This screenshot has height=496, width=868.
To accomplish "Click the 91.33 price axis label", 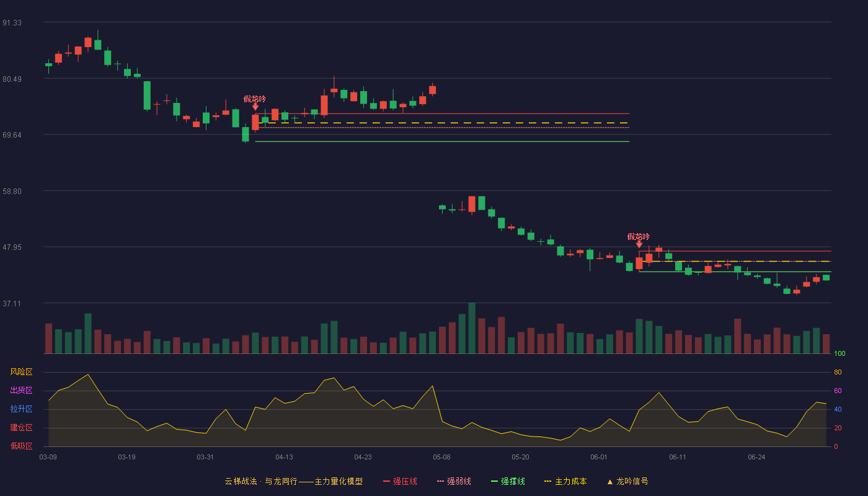I will [12, 23].
